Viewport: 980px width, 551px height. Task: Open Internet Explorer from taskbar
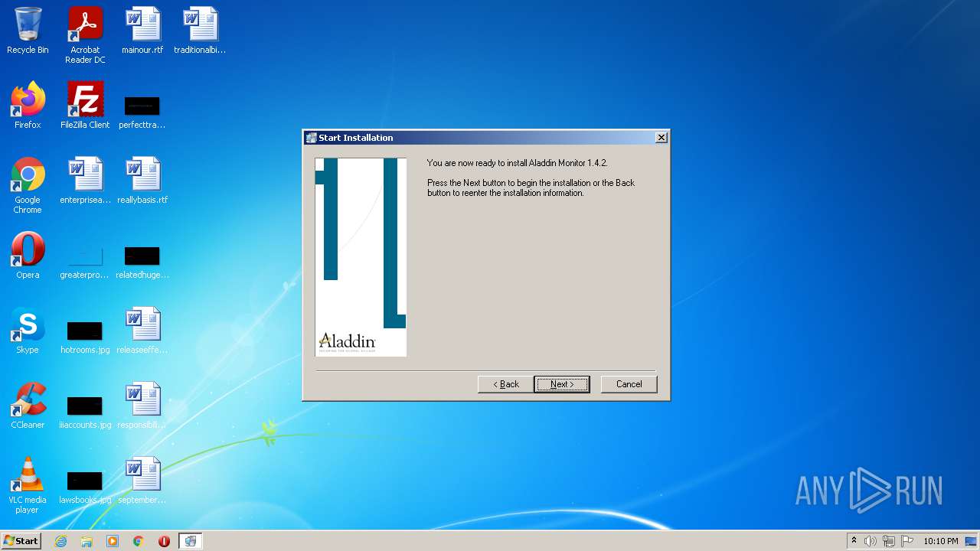(60, 541)
